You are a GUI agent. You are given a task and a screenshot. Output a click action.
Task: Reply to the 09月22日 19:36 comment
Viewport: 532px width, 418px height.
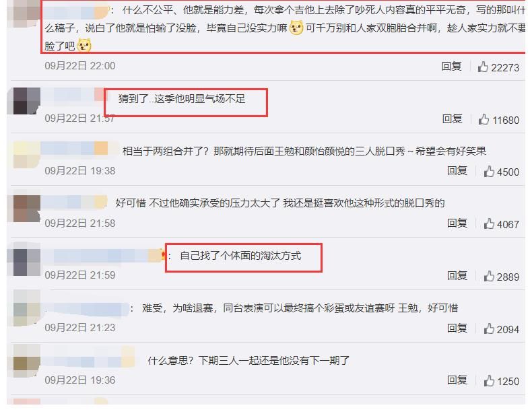(457, 380)
